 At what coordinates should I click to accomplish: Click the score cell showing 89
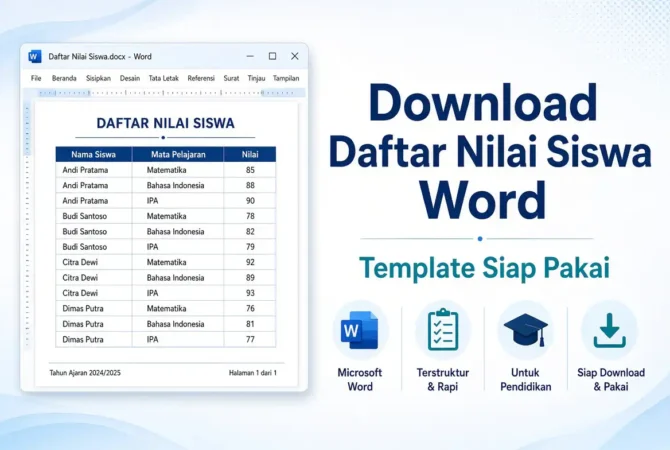250,278
